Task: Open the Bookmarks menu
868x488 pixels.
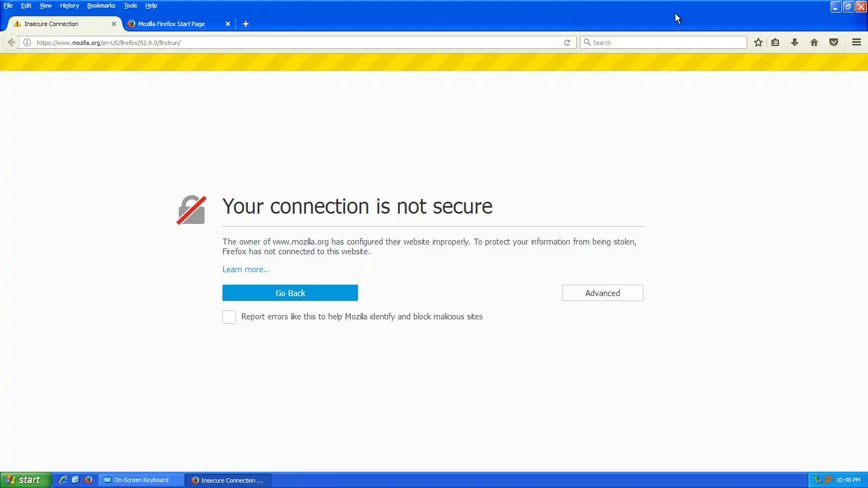Action: (101, 5)
